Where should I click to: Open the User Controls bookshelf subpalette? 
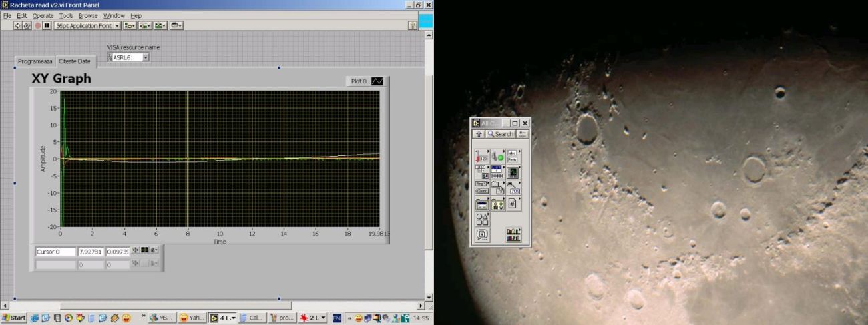point(513,235)
